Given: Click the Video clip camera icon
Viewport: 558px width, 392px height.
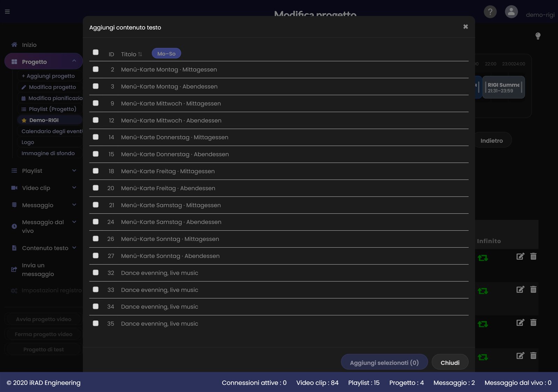Looking at the screenshot, I should click(x=14, y=188).
